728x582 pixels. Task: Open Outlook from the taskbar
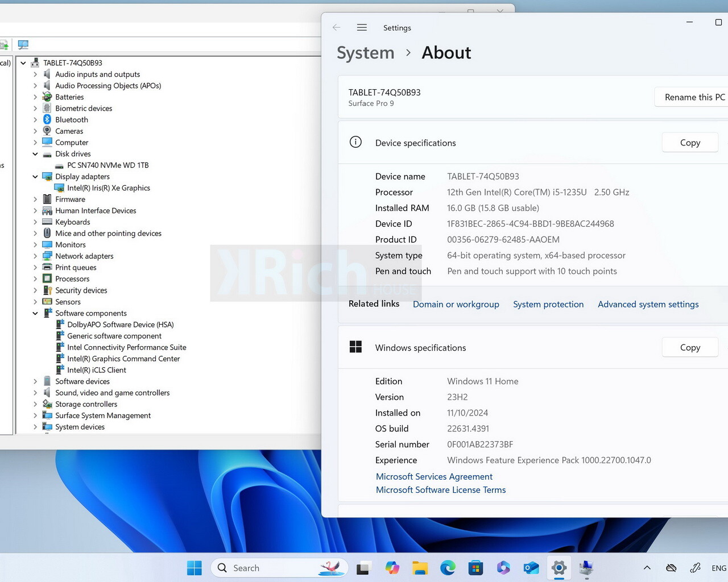531,568
